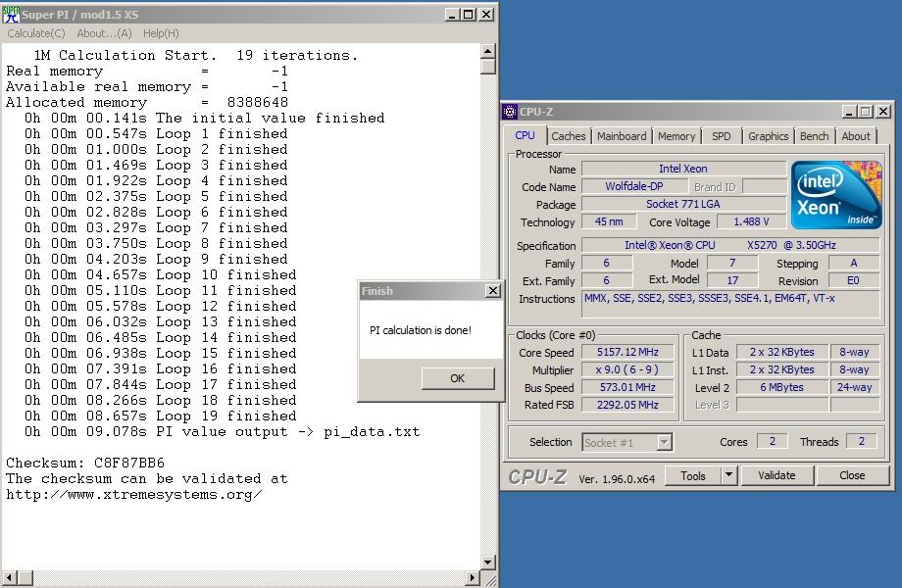This screenshot has height=588, width=902.
Task: Click the Instructions list MMX, SSE...
Action: pos(730,304)
